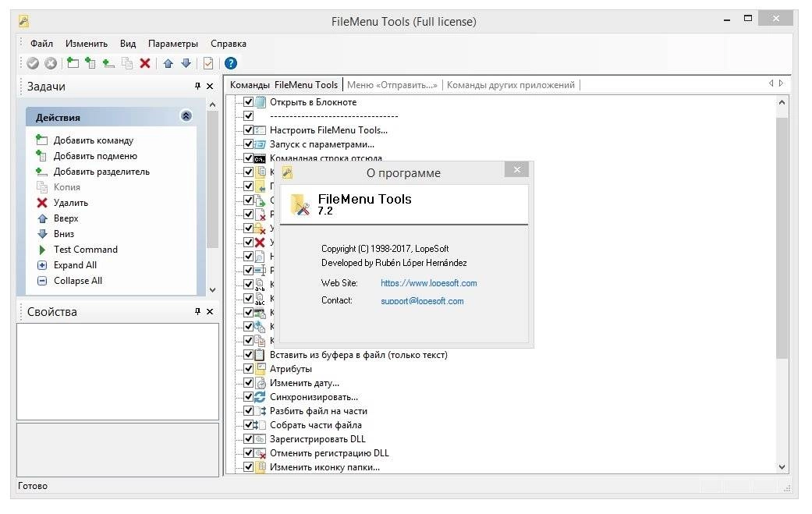This screenshot has width=812, height=514.
Task: Open Help via blue question mark icon
Action: tap(231, 63)
